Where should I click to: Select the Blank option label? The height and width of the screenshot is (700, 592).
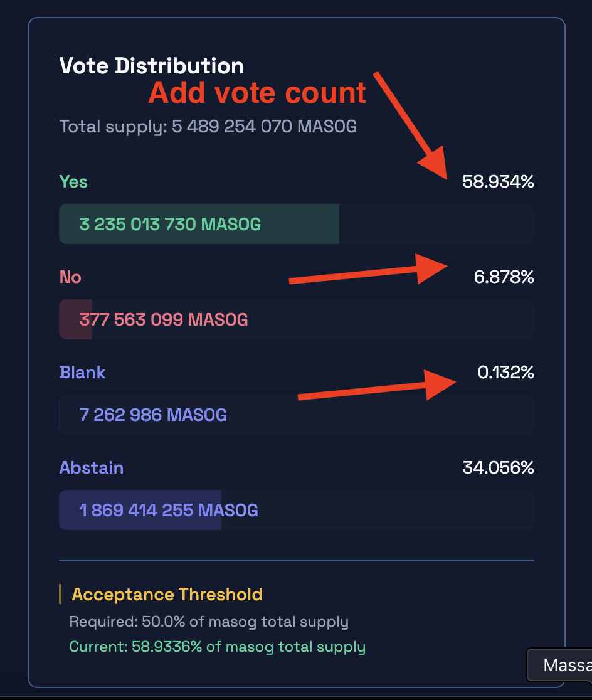83,373
